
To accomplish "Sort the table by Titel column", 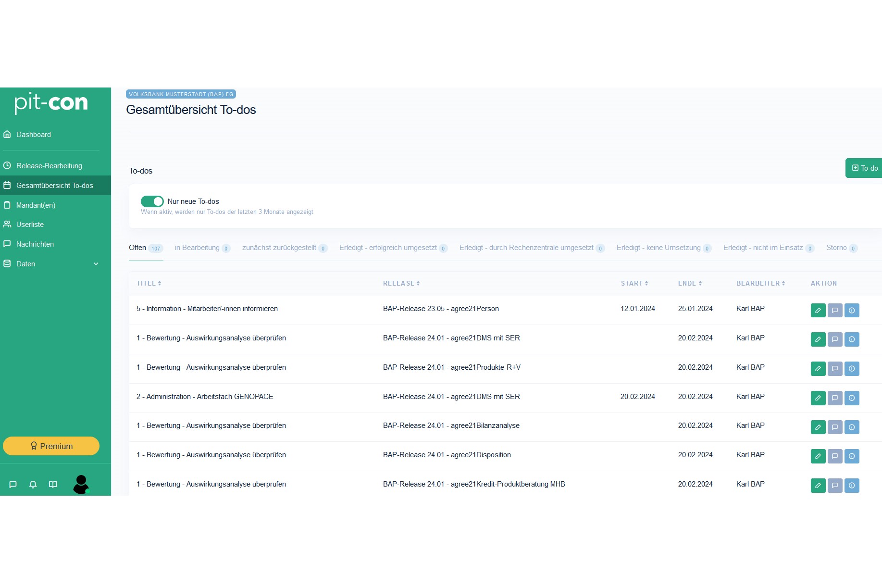I will click(x=149, y=283).
